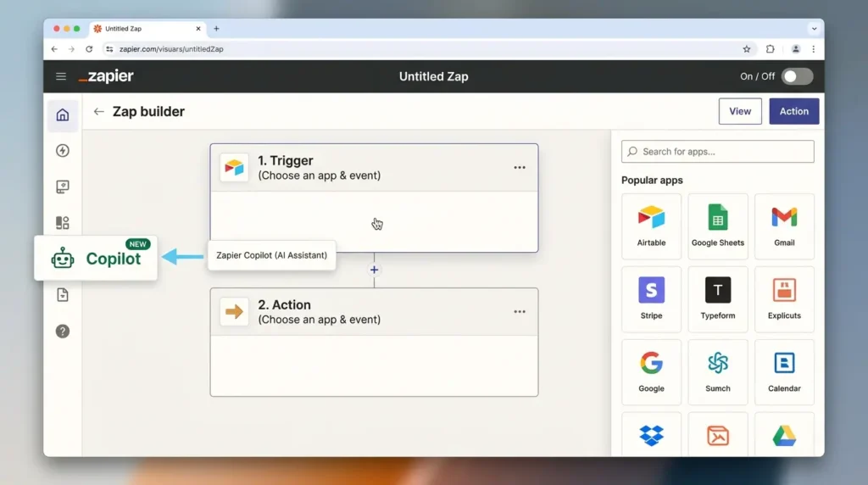
Task: Click the Zapier logo
Action: (x=106, y=76)
